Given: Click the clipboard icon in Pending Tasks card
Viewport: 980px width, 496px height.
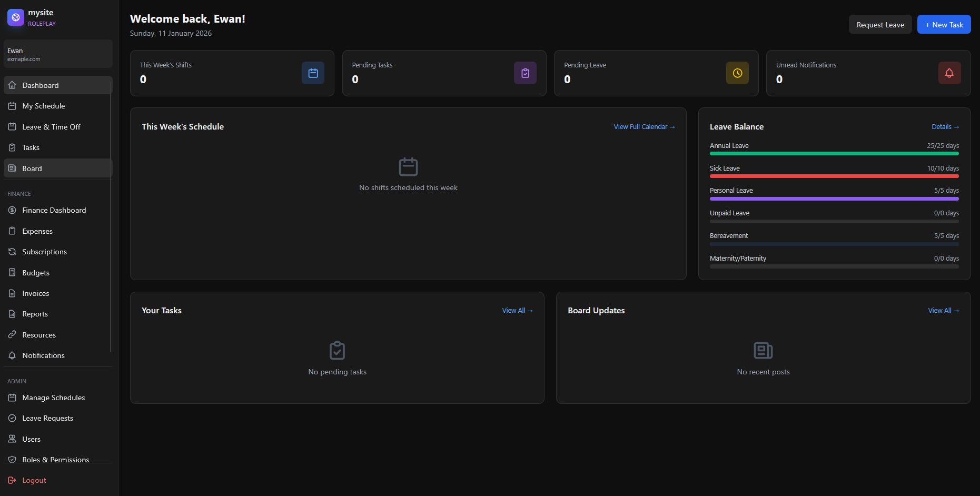Looking at the screenshot, I should pos(525,73).
